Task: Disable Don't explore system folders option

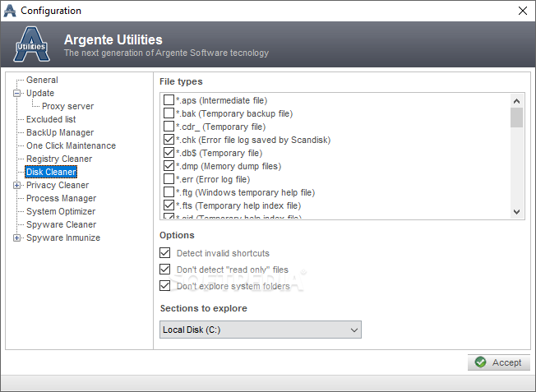Action: point(164,286)
